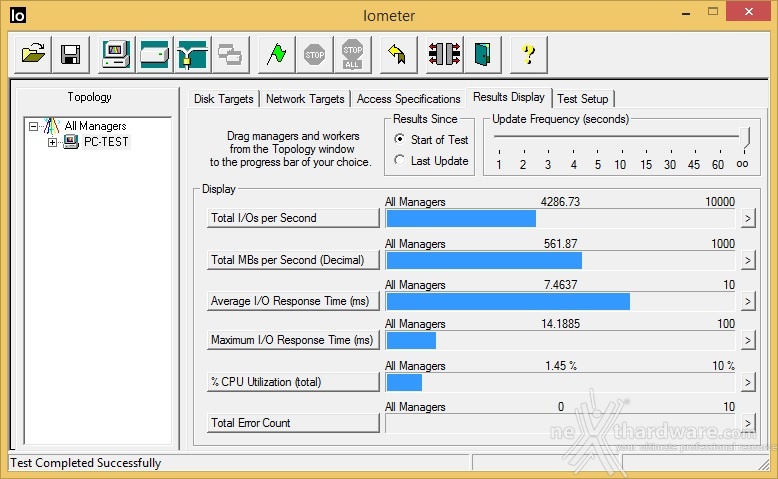Click 7.4637 average response time value

pyautogui.click(x=560, y=285)
